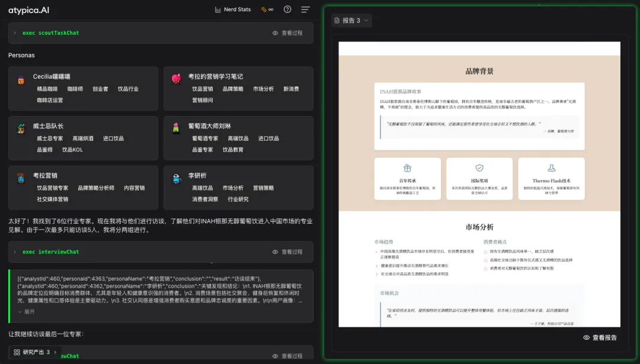Screen dimensions: 640x364
Task: Click the 行业研究 tag
Action: (x=238, y=199)
